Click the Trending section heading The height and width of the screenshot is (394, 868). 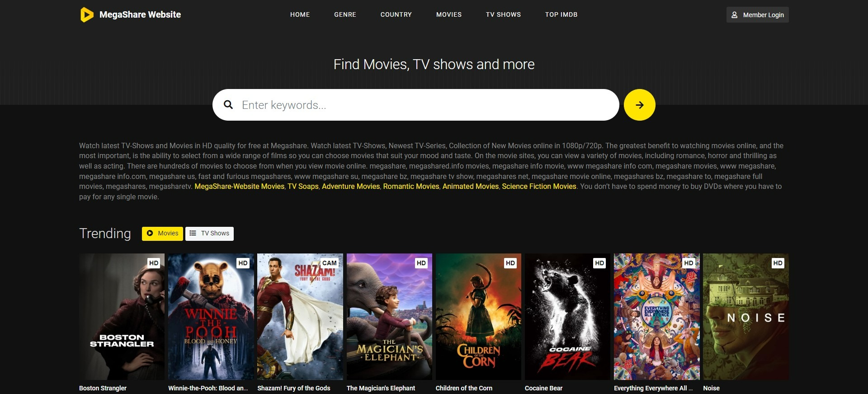coord(105,234)
